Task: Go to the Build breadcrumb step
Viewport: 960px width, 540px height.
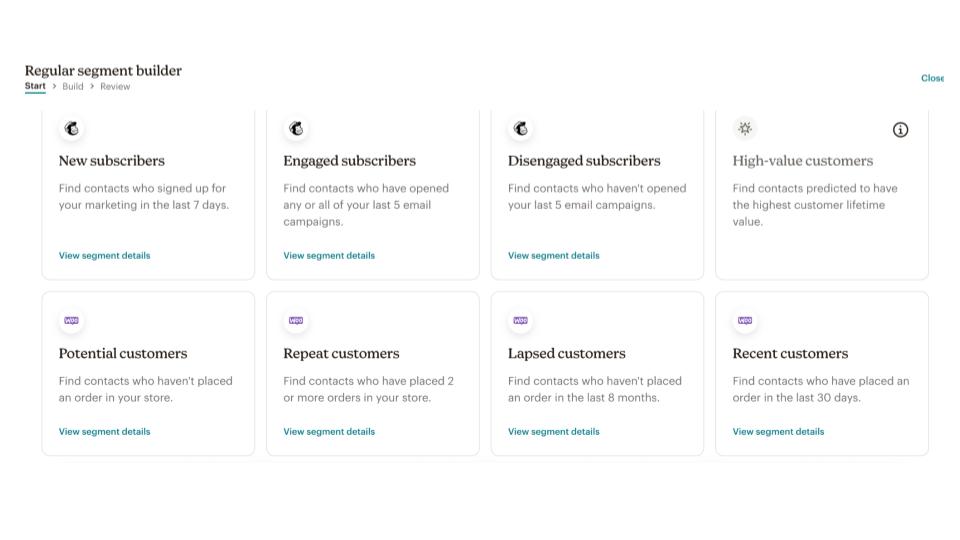Action: click(73, 87)
